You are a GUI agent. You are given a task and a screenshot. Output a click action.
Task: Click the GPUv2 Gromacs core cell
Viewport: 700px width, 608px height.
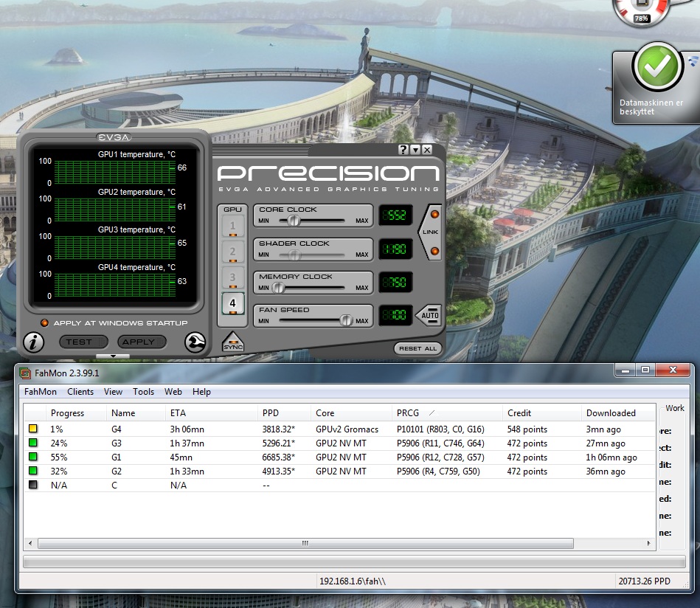(347, 429)
